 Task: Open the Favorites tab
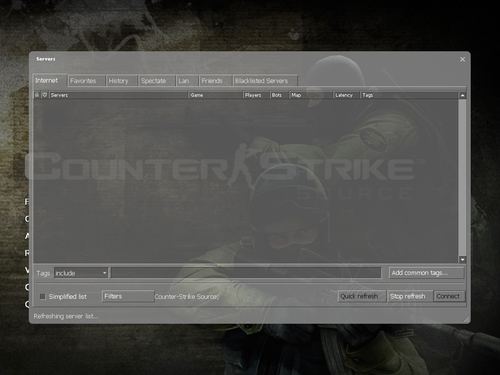tap(87, 81)
